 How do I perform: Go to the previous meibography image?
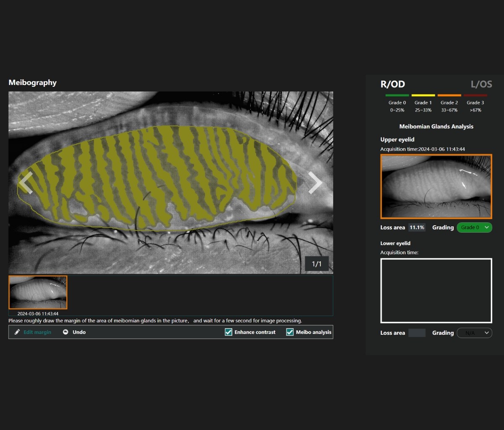[x=26, y=183]
